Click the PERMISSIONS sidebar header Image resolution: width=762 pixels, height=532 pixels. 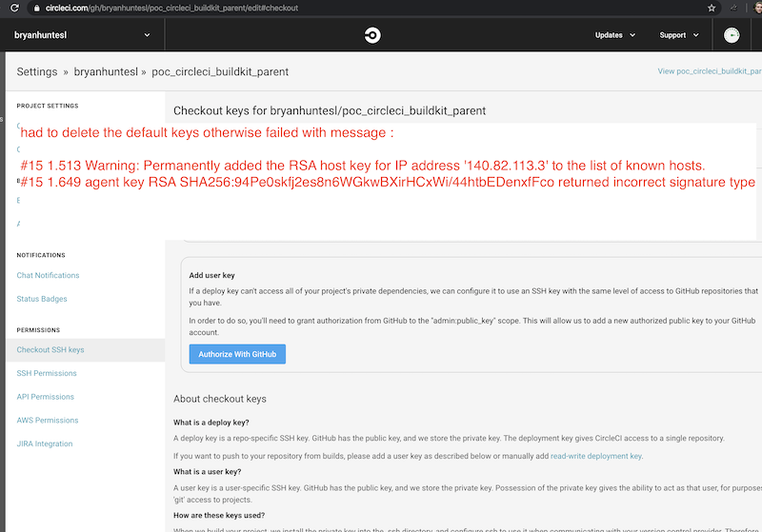pos(38,330)
